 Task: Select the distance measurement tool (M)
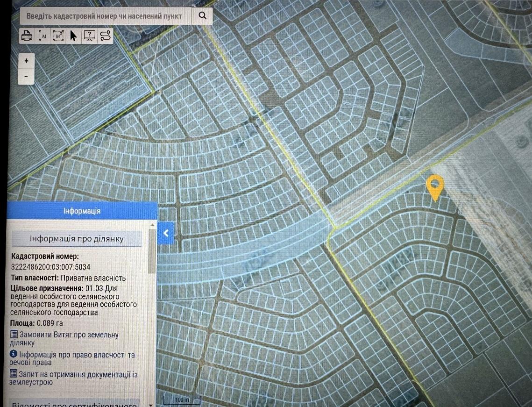tap(43, 36)
